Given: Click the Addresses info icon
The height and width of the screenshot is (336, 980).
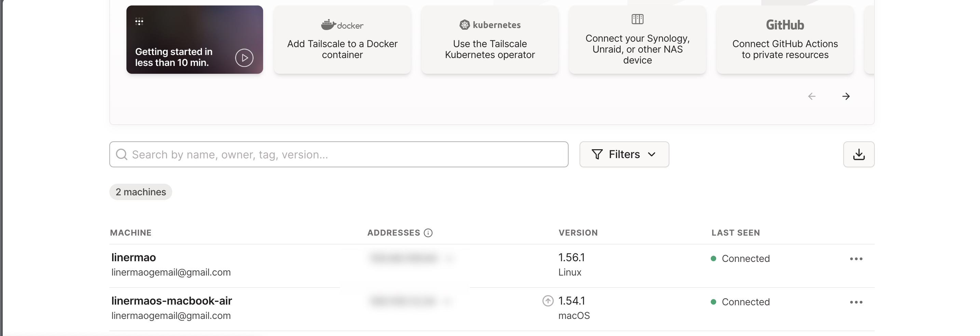Looking at the screenshot, I should [x=428, y=233].
